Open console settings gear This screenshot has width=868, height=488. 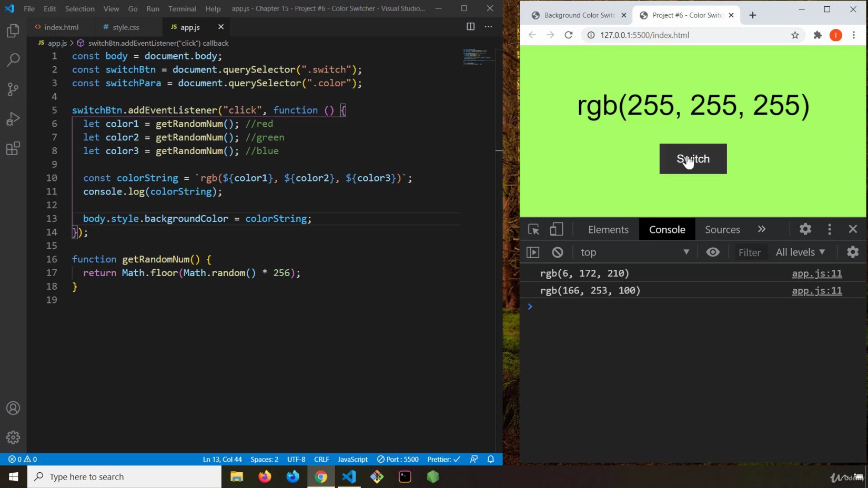(x=853, y=252)
